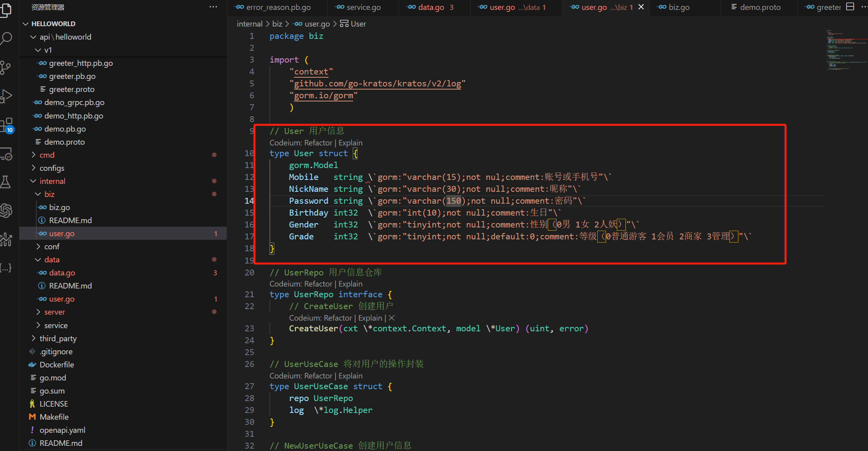Image resolution: width=868 pixels, height=451 pixels.
Task: Click line number 14 in gutter
Action: pos(249,201)
